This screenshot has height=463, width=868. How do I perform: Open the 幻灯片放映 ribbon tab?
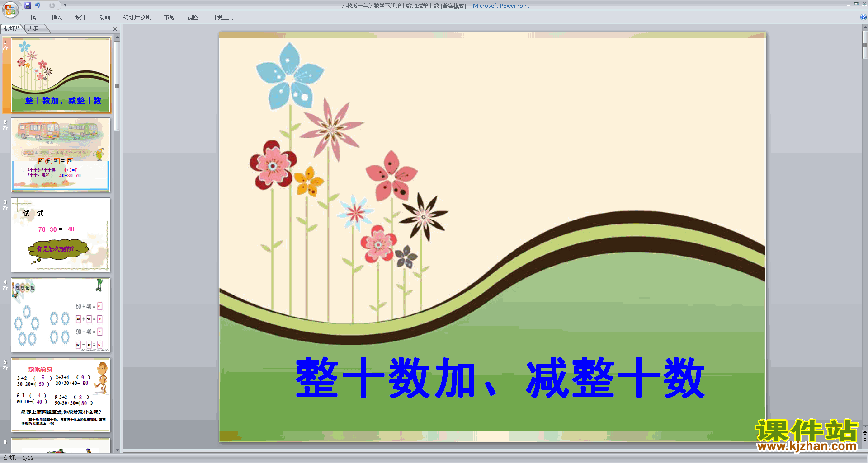coord(137,18)
